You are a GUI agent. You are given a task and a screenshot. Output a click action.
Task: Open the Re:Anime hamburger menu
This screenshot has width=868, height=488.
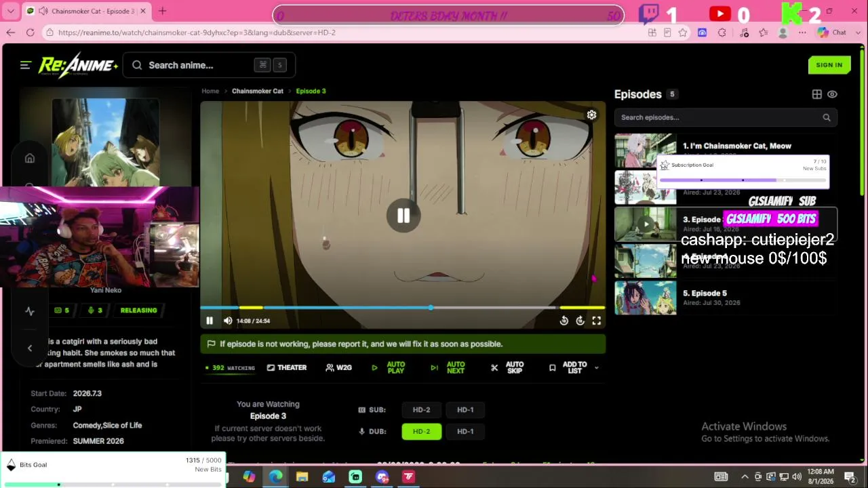(x=25, y=65)
